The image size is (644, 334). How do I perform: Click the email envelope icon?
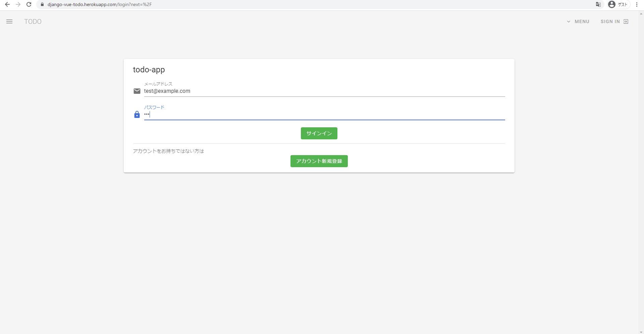pyautogui.click(x=137, y=91)
